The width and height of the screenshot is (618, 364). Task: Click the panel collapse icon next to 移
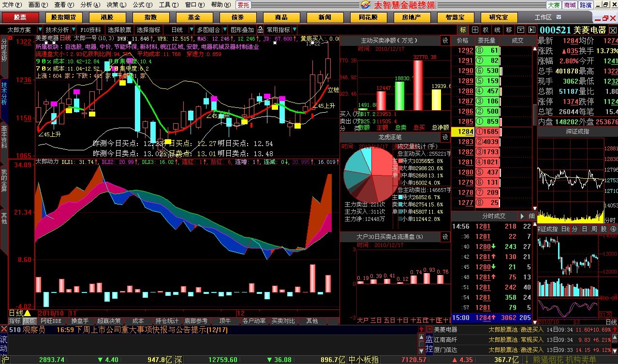coord(520,29)
